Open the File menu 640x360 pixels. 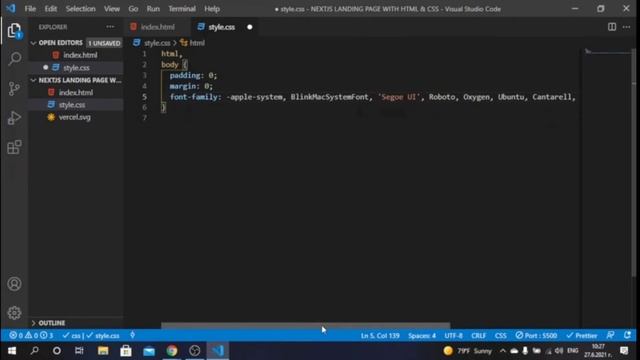30,9
